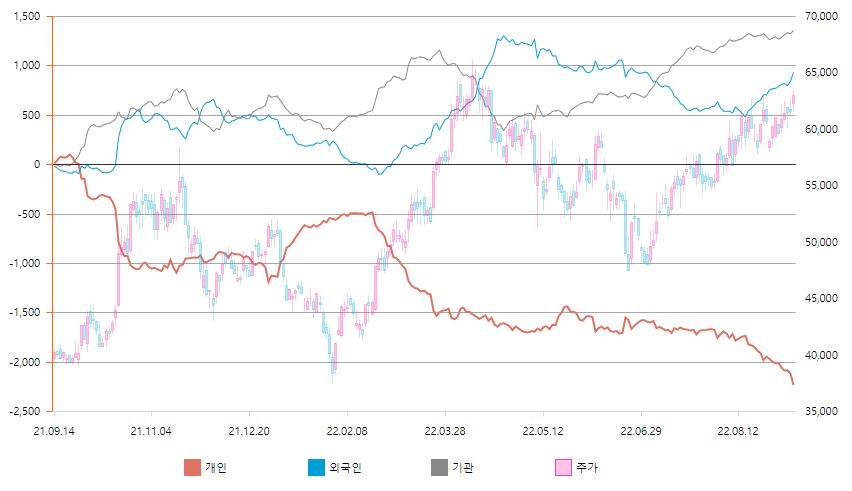This screenshot has width=852, height=491.
Task: Click the 1,500 left axis value
Action: (27, 17)
